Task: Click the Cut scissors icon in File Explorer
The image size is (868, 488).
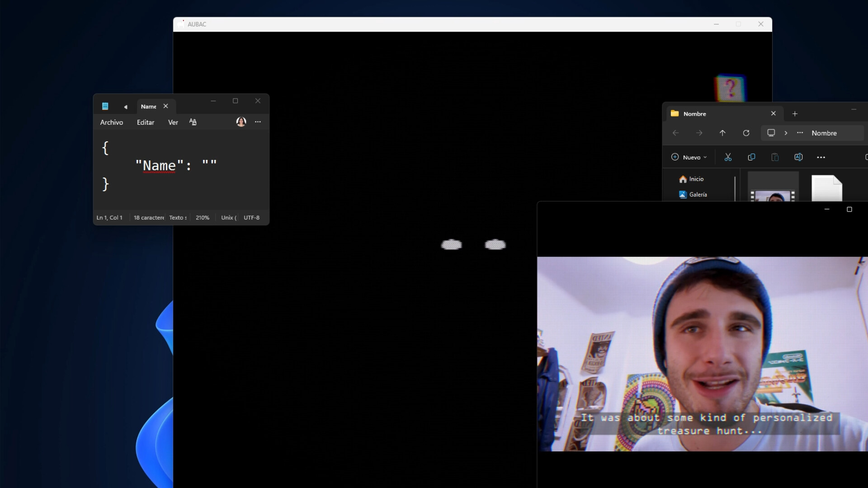Action: click(728, 157)
